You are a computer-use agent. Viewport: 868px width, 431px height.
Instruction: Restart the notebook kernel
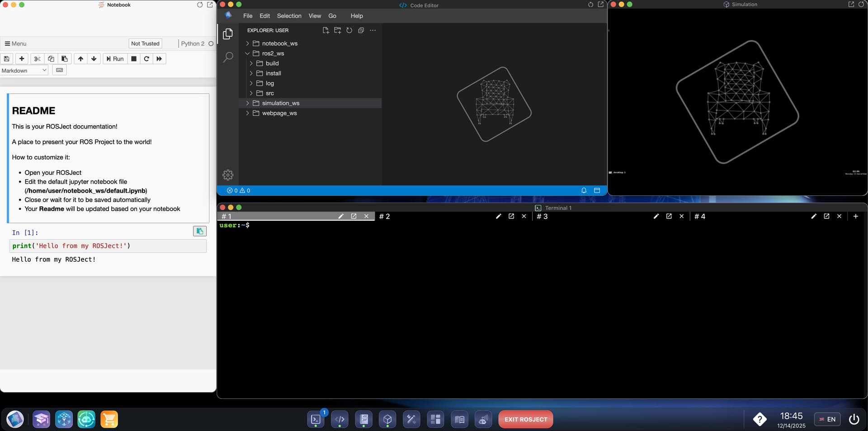pos(146,59)
